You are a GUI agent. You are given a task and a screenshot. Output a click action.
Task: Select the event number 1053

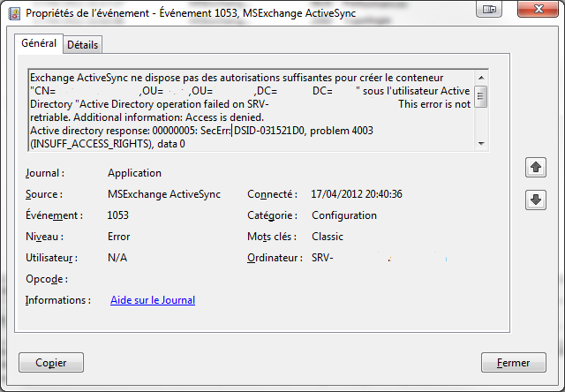click(x=117, y=215)
